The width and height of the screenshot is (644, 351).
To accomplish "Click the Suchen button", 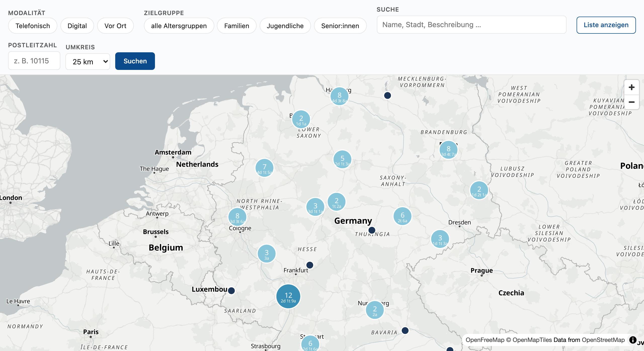I will point(135,61).
